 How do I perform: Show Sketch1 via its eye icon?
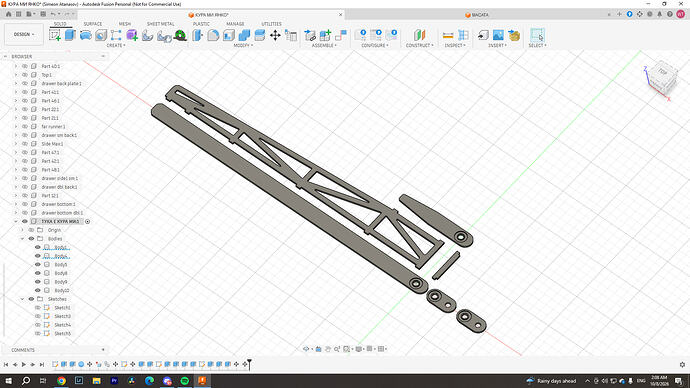click(38, 307)
